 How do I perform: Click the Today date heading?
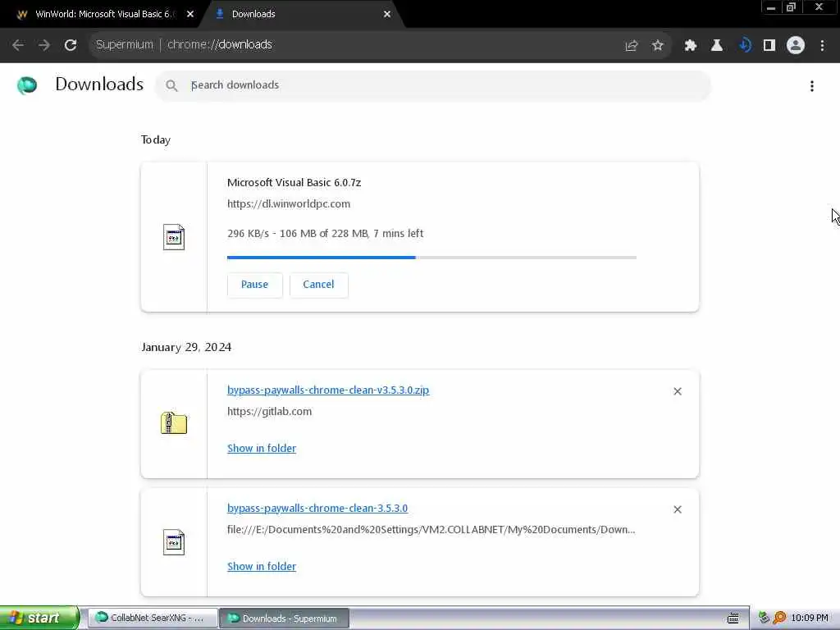156,139
